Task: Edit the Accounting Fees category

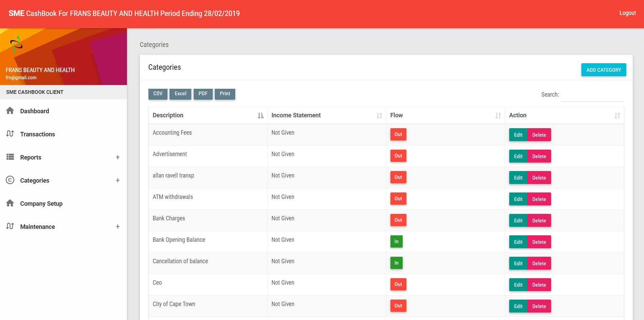Action: tap(518, 135)
